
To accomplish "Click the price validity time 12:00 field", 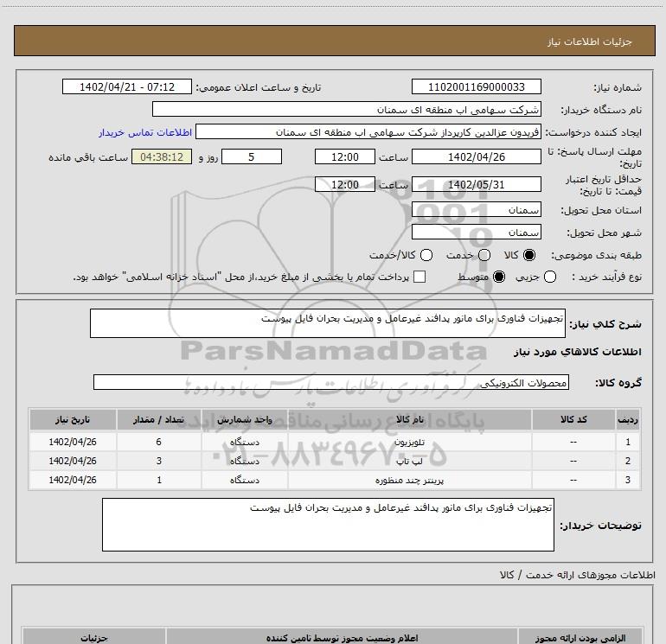I will [345, 184].
